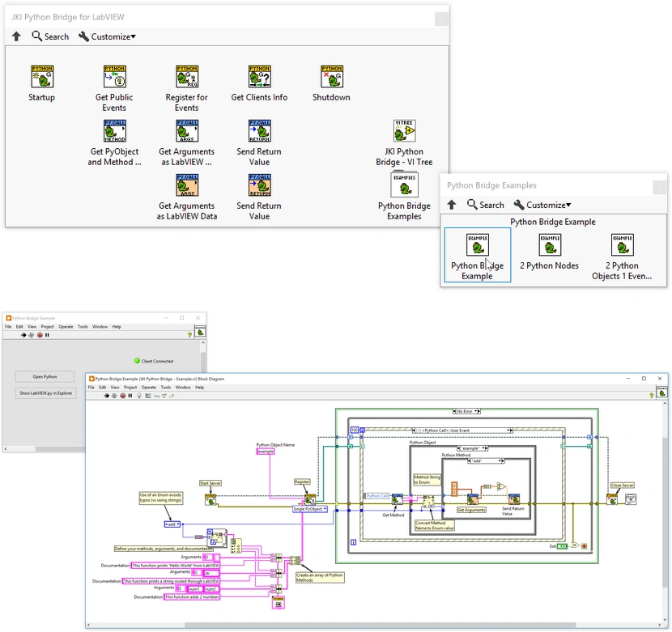Select the Get Clients Info VI
672x632 pixels.
pyautogui.click(x=259, y=78)
